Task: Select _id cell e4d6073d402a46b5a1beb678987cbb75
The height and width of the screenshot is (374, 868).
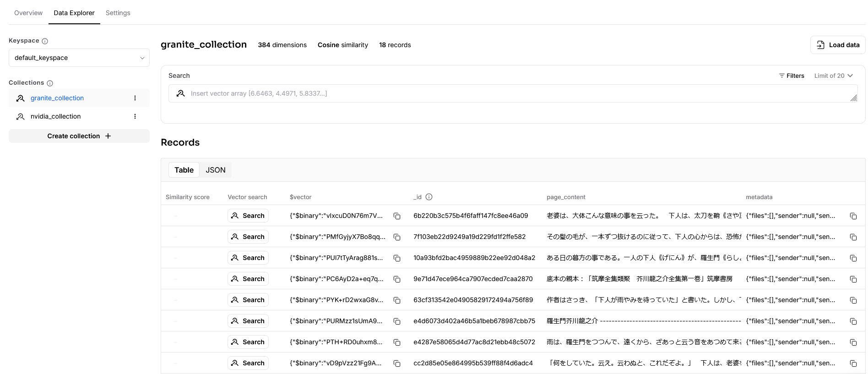Action: point(474,321)
